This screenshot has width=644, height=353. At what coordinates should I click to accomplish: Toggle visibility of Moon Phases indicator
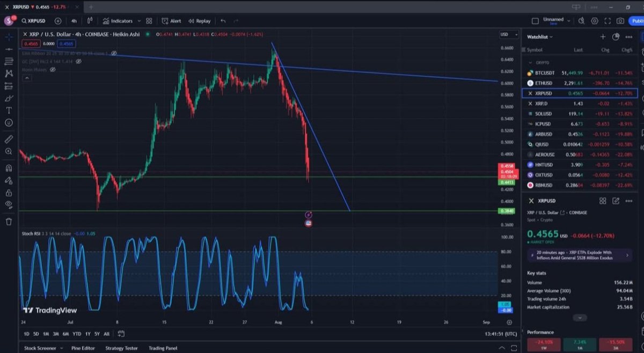(x=53, y=70)
